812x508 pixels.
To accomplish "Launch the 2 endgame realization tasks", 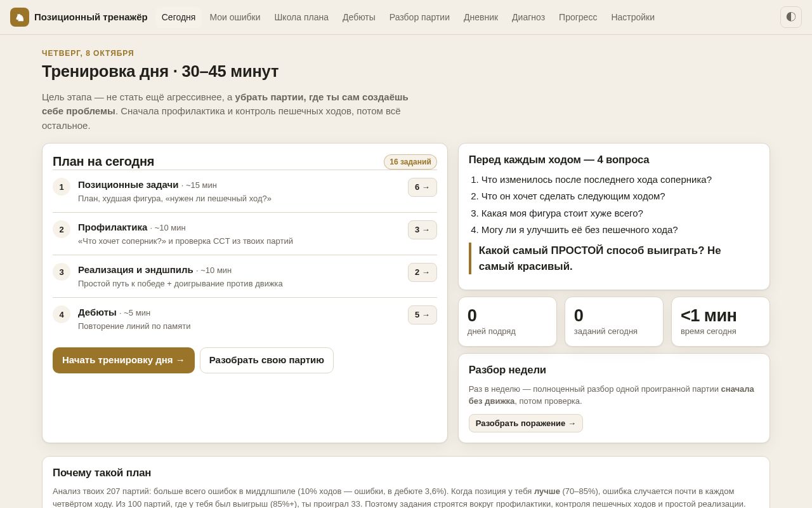I will [x=422, y=272].
